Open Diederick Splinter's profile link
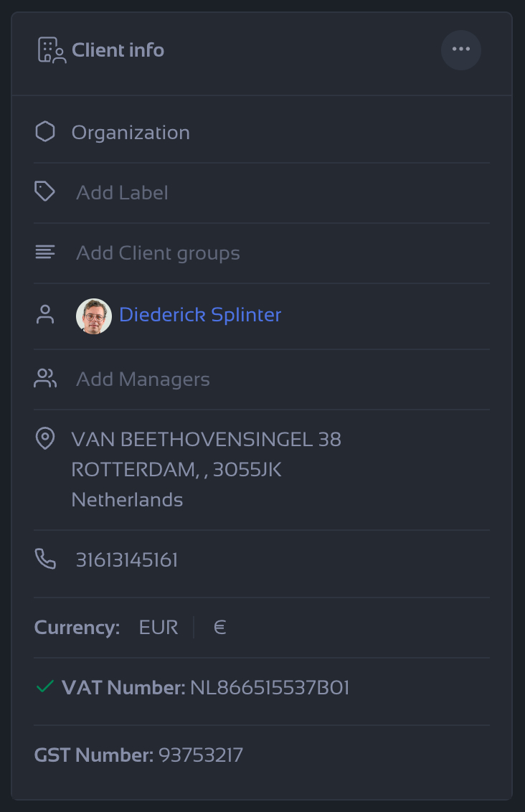The width and height of the screenshot is (525, 812). point(200,314)
